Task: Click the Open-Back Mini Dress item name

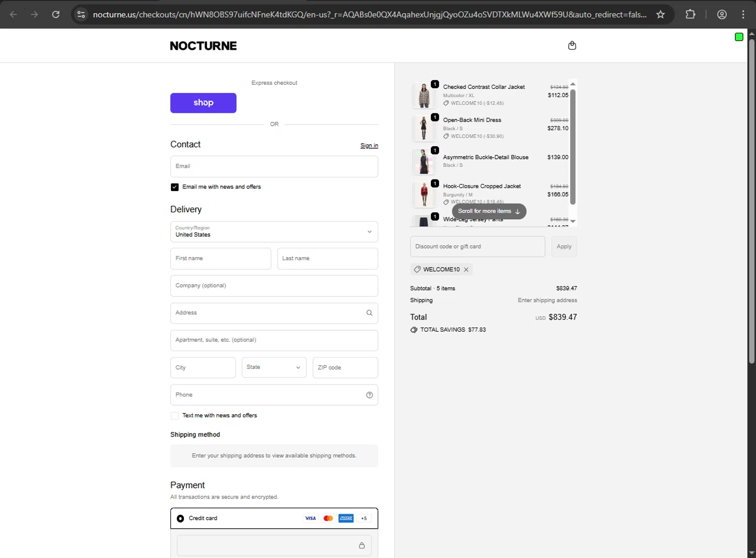Action: click(x=472, y=120)
